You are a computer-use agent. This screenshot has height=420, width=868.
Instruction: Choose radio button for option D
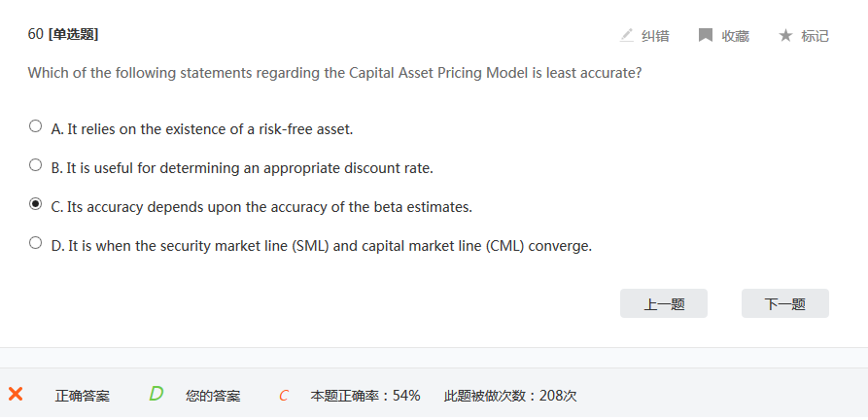point(36,243)
